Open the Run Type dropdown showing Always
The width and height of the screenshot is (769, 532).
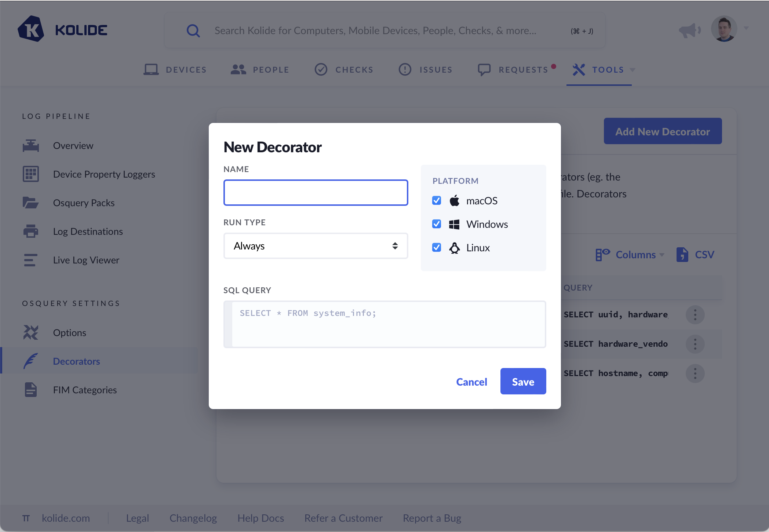pos(316,246)
